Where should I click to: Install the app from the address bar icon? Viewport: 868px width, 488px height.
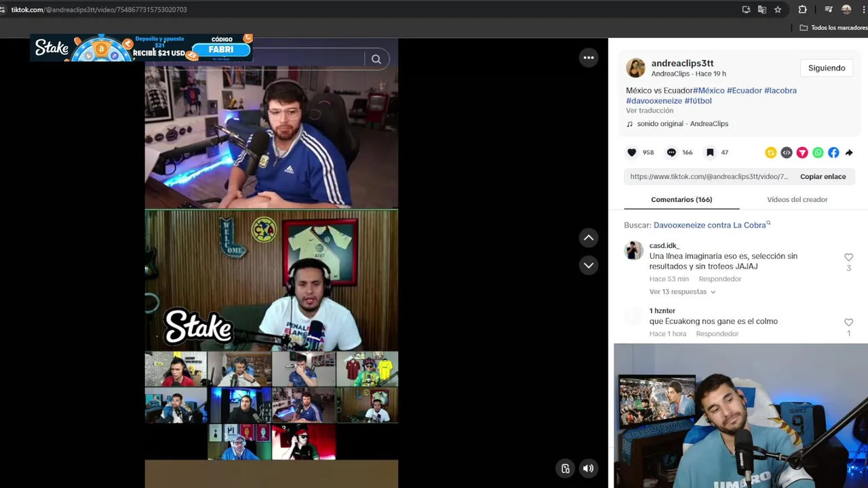[x=746, y=9]
